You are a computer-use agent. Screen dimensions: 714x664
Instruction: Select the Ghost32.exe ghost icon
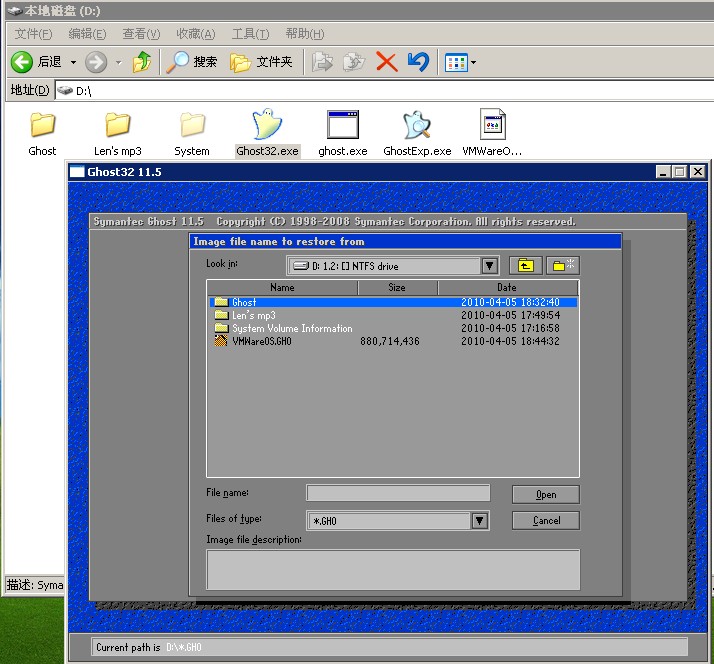pyautogui.click(x=267, y=123)
